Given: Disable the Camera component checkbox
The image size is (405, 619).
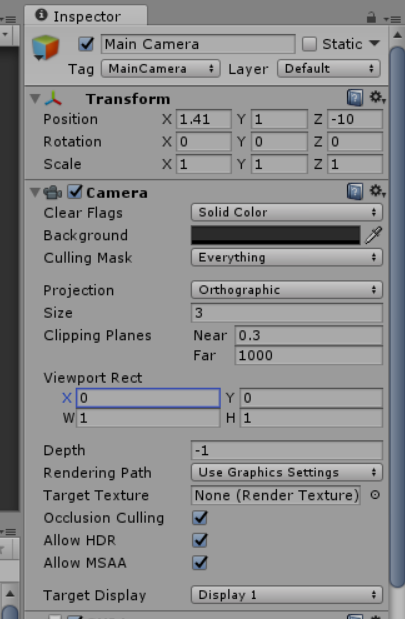Looking at the screenshot, I should (x=75, y=192).
